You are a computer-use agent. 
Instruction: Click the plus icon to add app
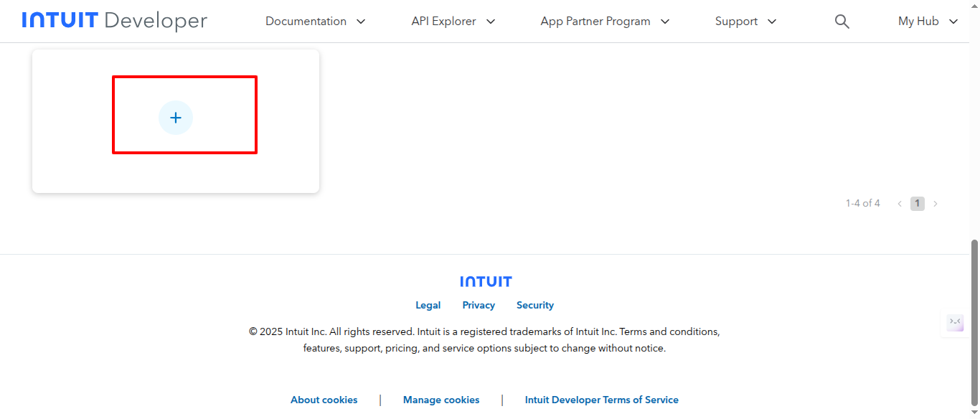click(176, 118)
